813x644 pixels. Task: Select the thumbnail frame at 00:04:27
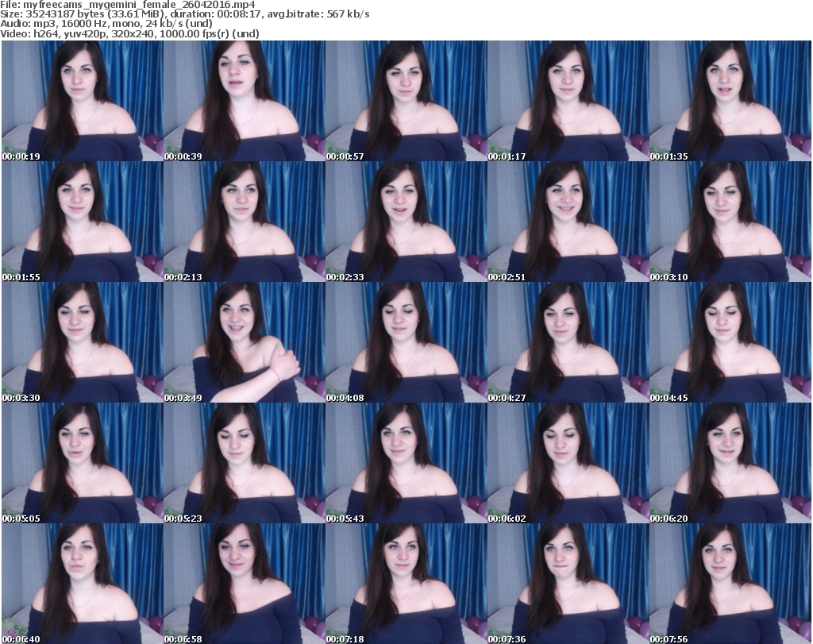click(x=568, y=342)
